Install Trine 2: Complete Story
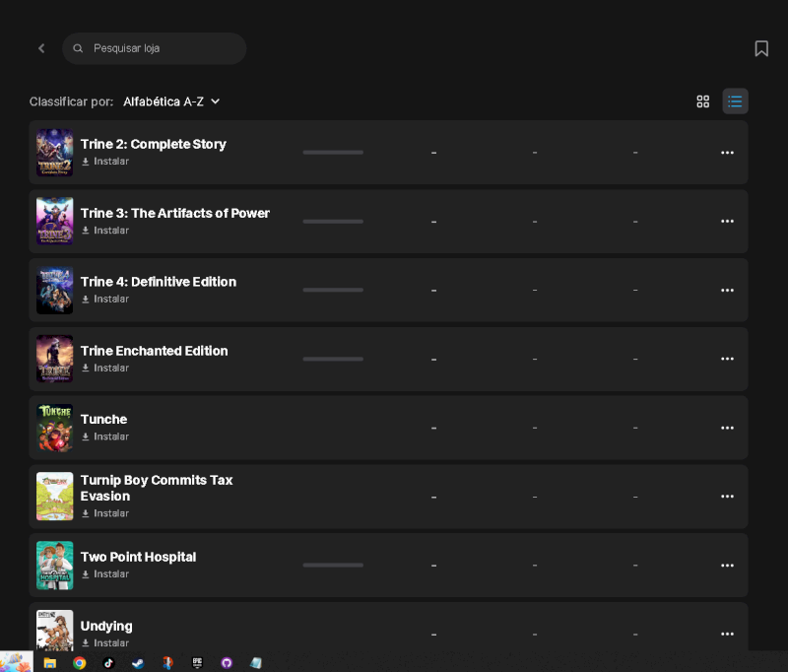This screenshot has width=788, height=672. point(105,162)
